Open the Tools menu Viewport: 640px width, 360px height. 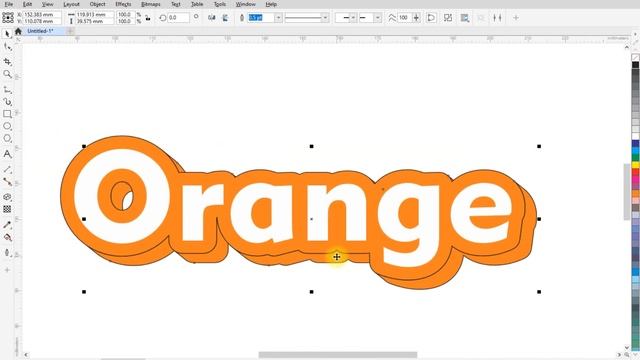click(x=220, y=4)
